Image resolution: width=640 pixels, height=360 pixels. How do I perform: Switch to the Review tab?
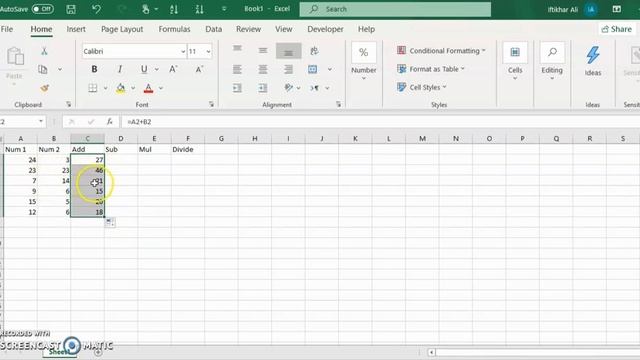coord(248,29)
